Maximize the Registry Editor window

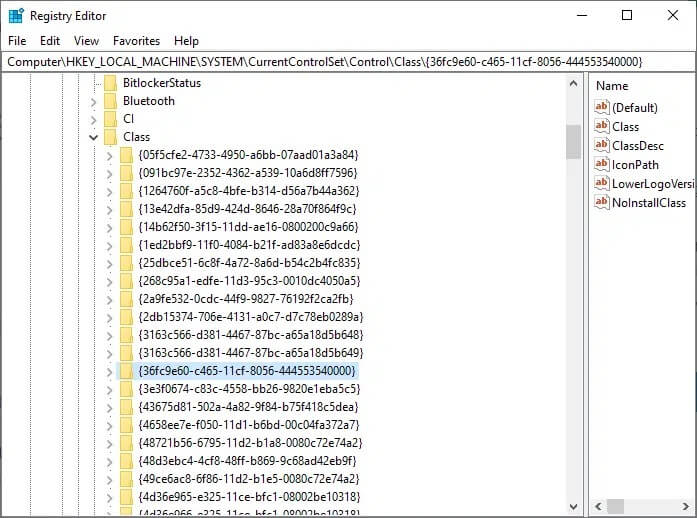(627, 16)
